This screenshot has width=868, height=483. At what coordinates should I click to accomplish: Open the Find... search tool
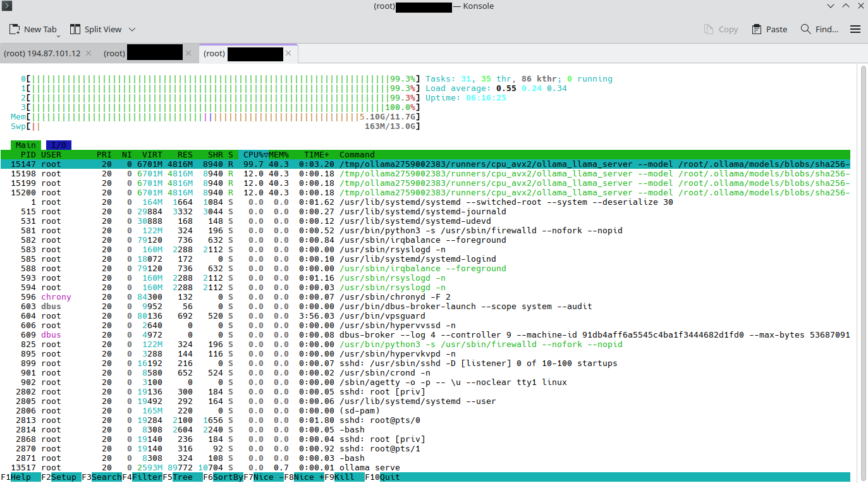coord(819,29)
